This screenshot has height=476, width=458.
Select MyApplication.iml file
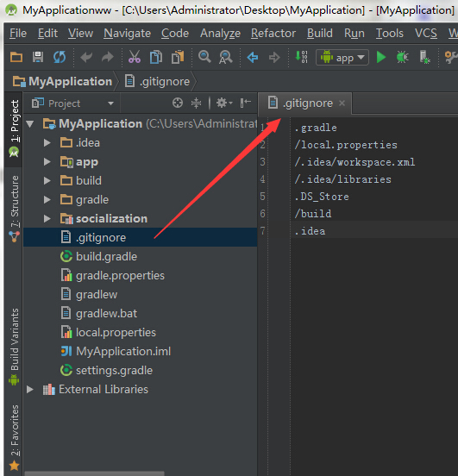point(116,352)
